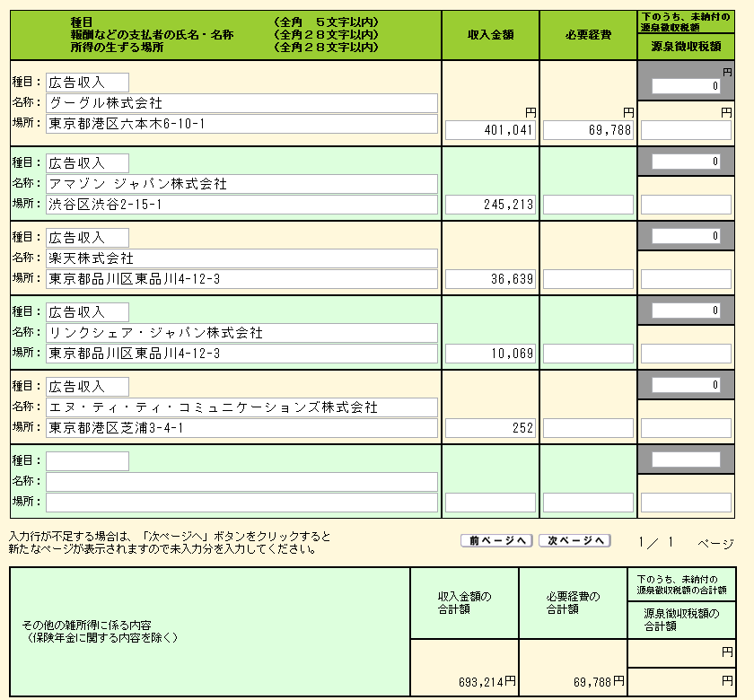Click the empty 名称 field in the last row

point(241,482)
